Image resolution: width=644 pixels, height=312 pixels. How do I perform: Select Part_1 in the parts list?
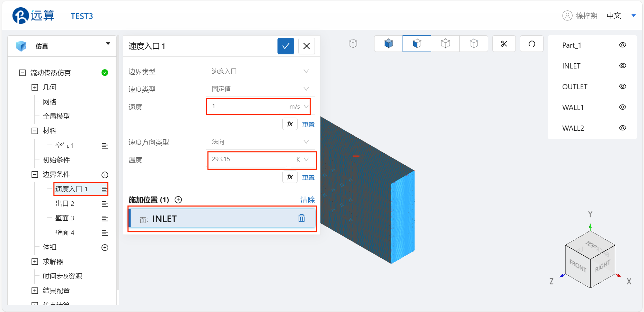(x=572, y=45)
